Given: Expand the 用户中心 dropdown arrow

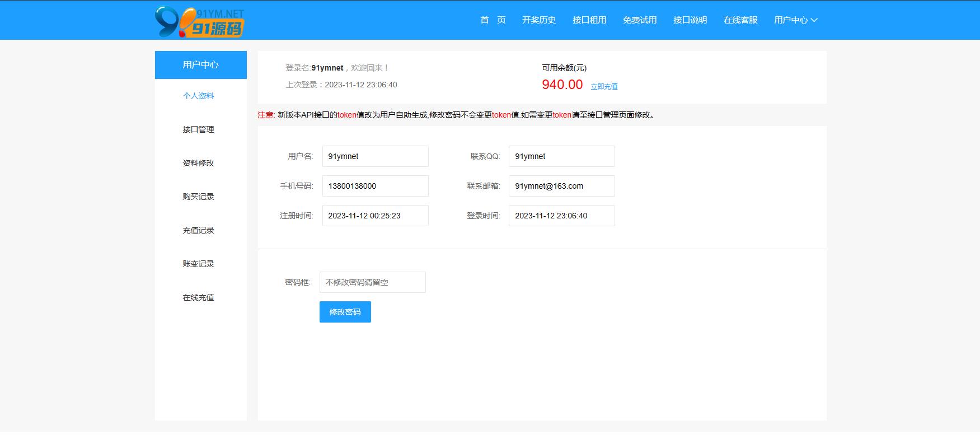Looking at the screenshot, I should click(814, 20).
